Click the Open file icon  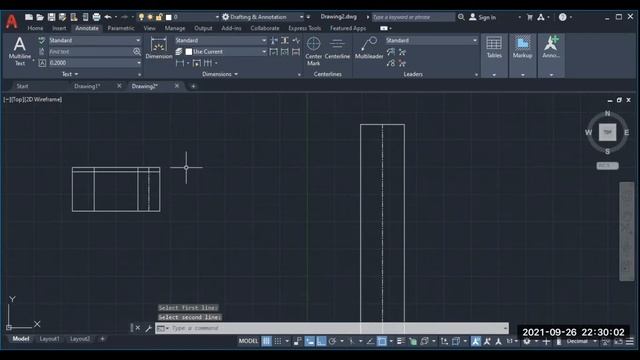click(x=40, y=17)
